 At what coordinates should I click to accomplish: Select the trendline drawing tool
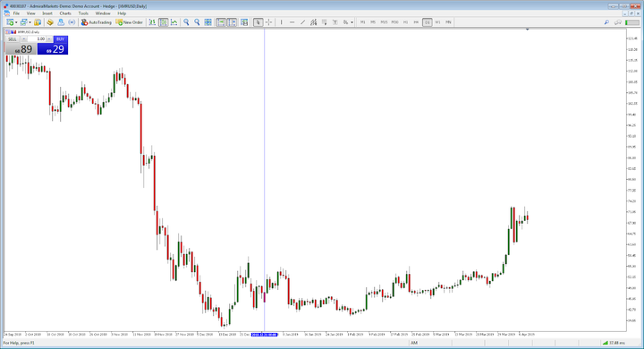[302, 22]
